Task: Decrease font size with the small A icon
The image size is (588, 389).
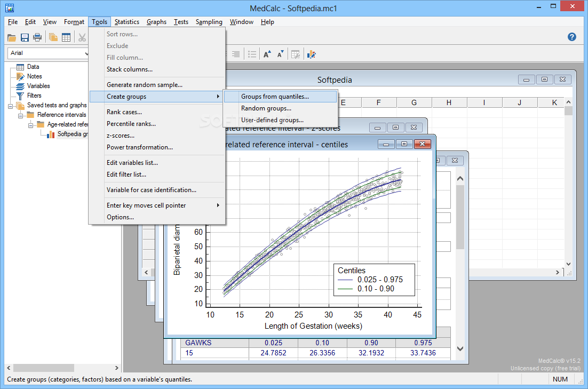Action: 280,54
